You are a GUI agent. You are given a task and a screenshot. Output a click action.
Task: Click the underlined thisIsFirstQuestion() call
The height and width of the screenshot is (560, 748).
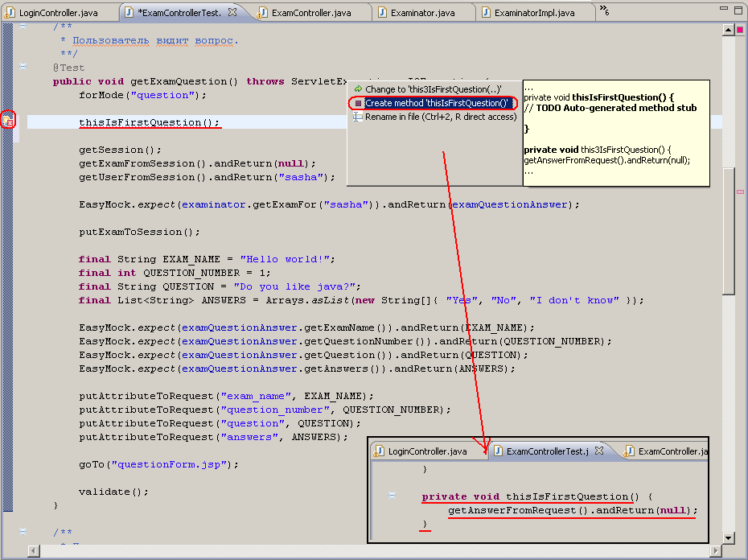tap(149, 122)
